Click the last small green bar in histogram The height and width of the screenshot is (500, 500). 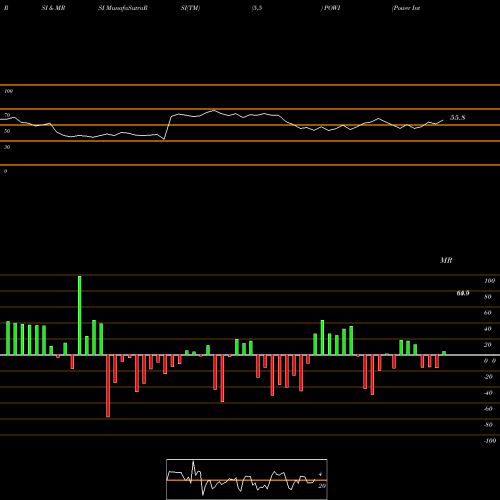444,353
